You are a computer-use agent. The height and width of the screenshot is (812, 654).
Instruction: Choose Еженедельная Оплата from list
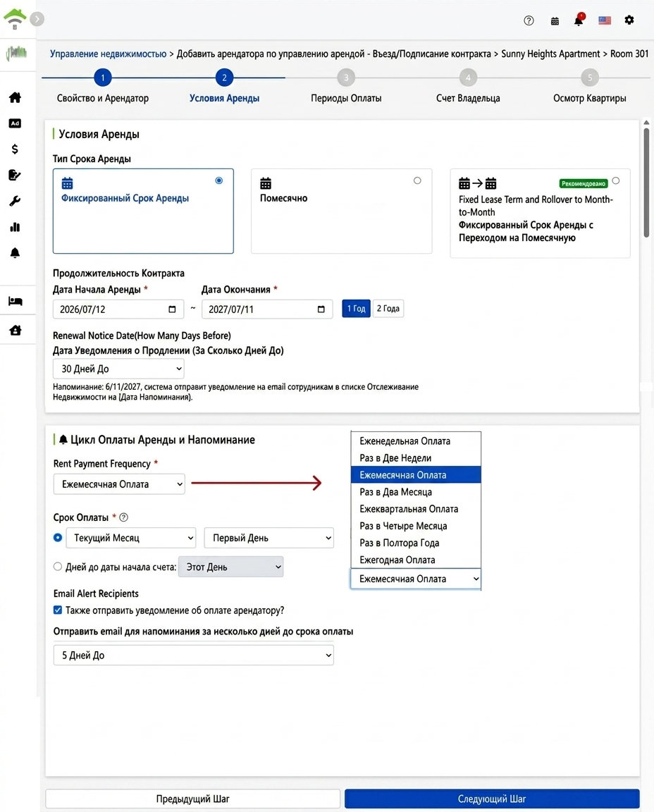click(416, 441)
